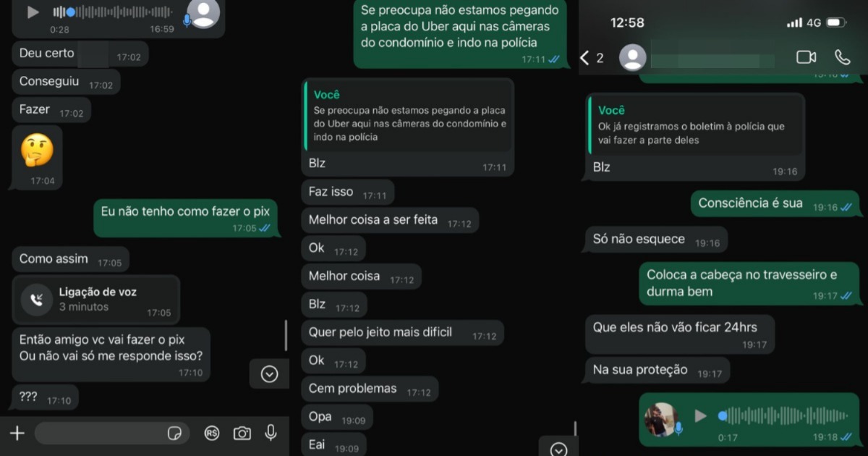
Task: Tap the R$ payment icon
Action: click(x=212, y=433)
